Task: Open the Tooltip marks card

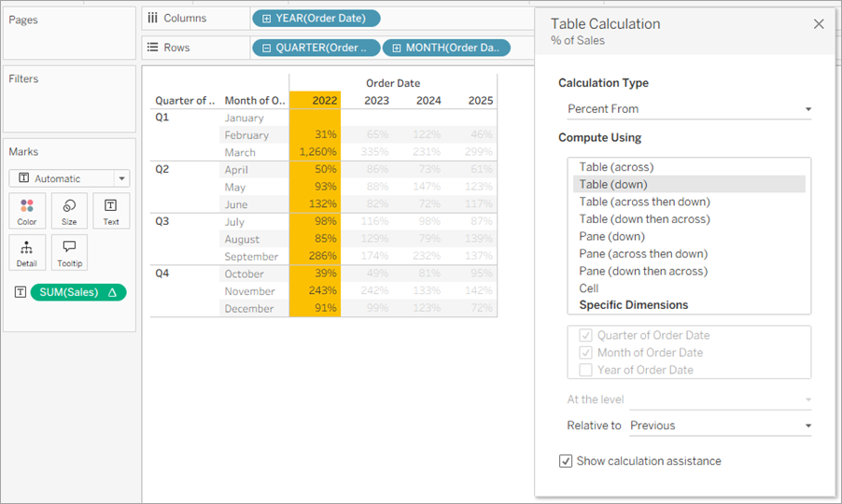Action: coord(69,253)
